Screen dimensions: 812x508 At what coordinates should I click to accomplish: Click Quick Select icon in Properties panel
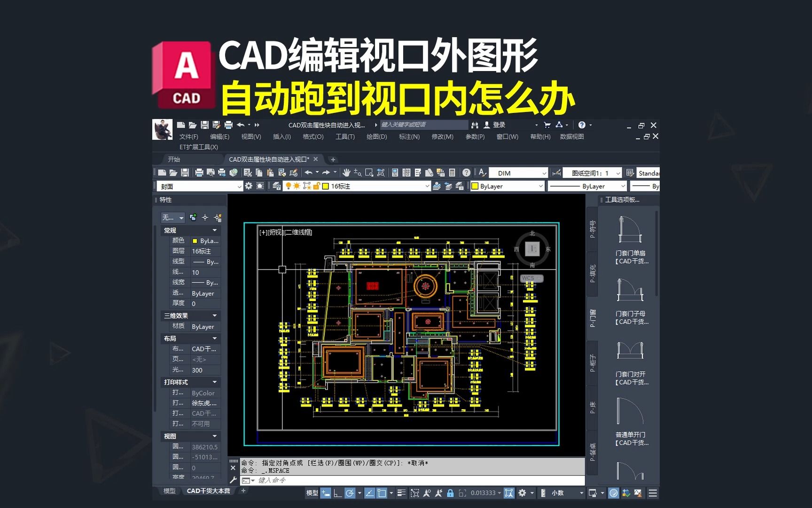pos(218,217)
